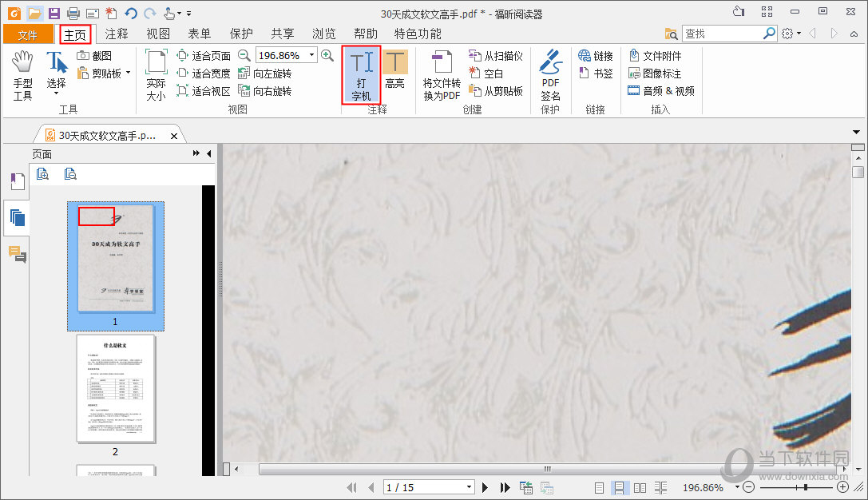Viewport: 868px width, 500px height.
Task: Expand the 剪贴板 (Clipboard) dropdown arrow
Action: 126,73
